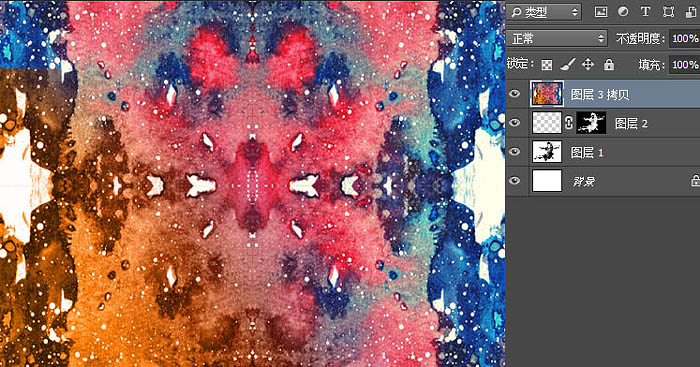Lock position move-arrows icon
The image size is (700, 367).
point(588,65)
